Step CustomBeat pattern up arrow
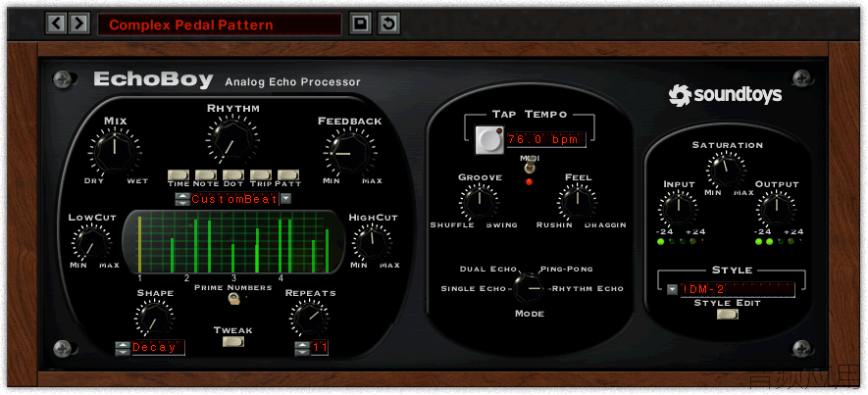Screen dimensions: 868x395 (x=180, y=196)
